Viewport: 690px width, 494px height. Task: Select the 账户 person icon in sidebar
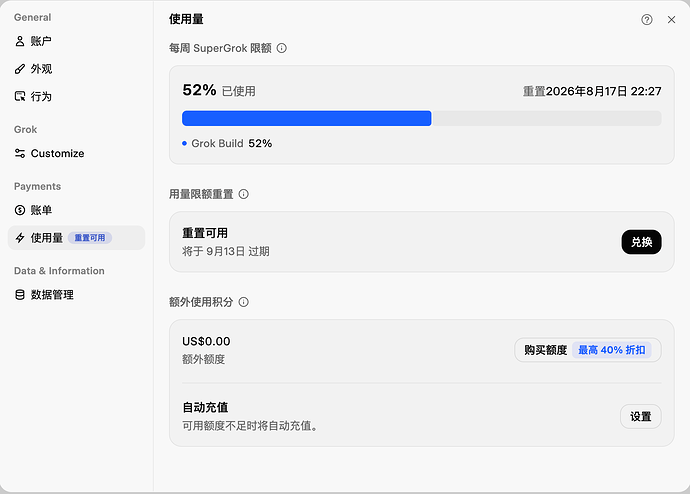pos(20,41)
